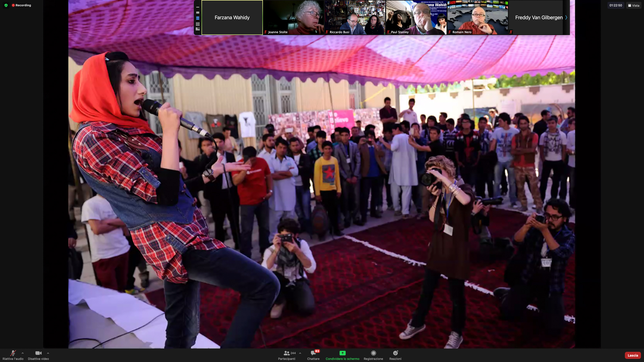
Task: Click Riccardo Busi's muted microphone icon
Action: click(327, 32)
